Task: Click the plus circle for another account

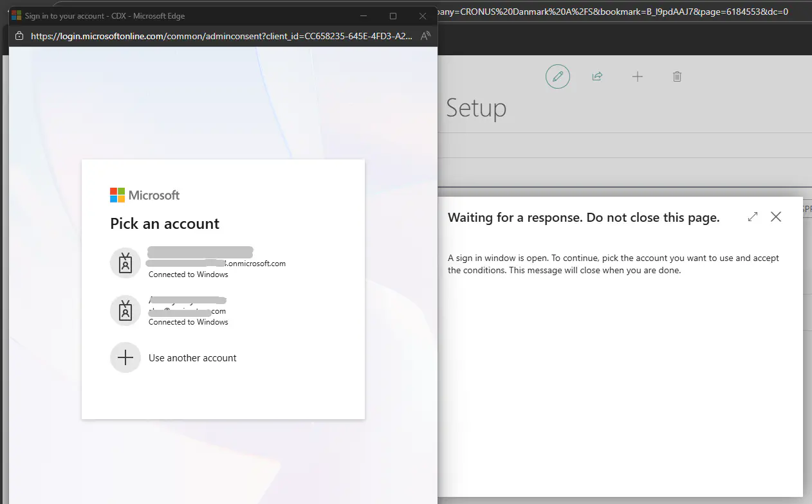Action: point(125,357)
